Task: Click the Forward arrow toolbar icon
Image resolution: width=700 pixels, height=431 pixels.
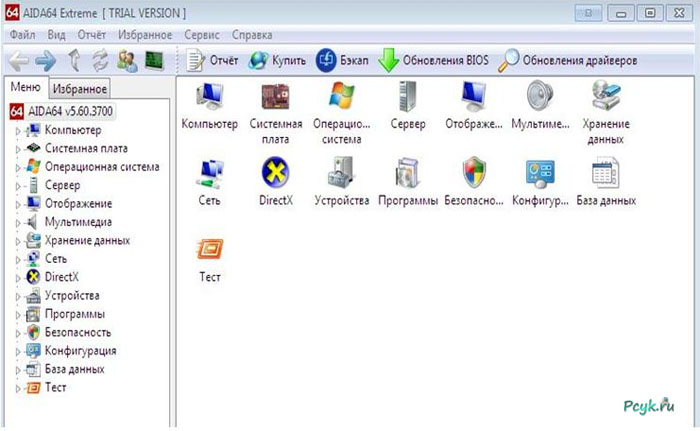Action: pyautogui.click(x=46, y=61)
